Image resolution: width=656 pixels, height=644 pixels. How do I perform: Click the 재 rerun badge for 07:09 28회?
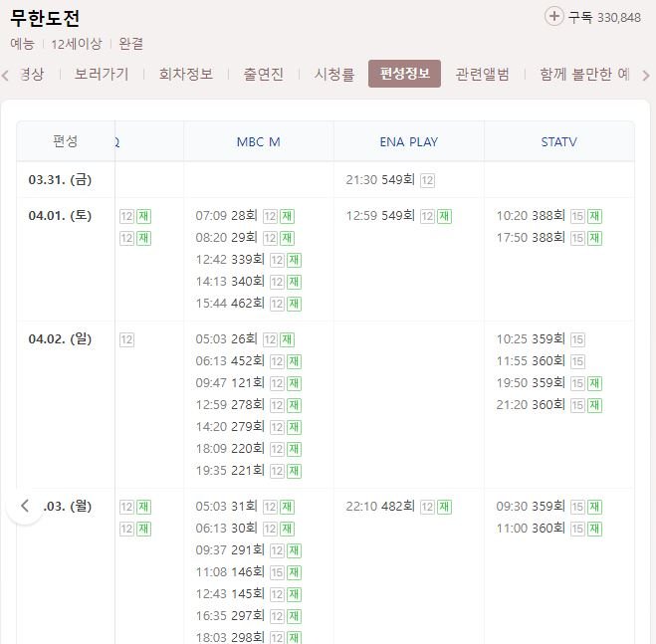[x=287, y=216]
